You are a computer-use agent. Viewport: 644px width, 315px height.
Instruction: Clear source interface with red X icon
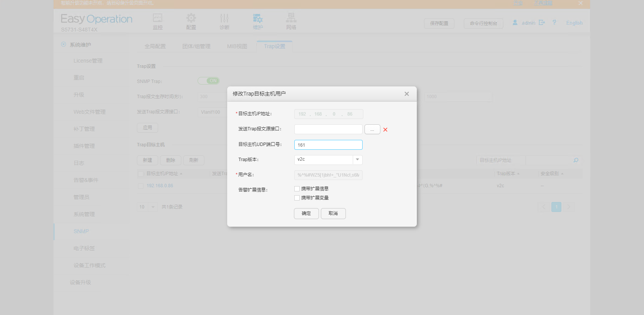click(x=385, y=130)
